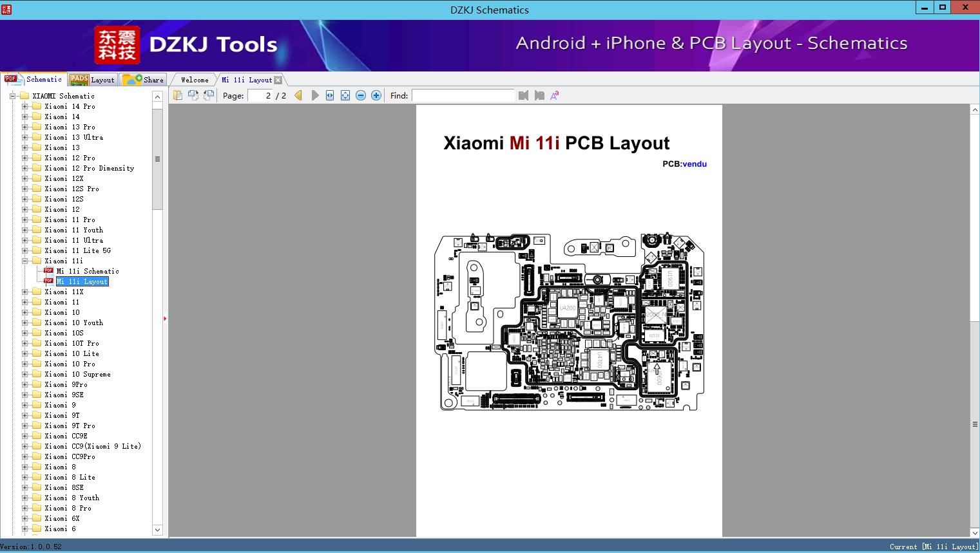Click the fit page icon
This screenshot has height=553, width=980.
pyautogui.click(x=345, y=95)
